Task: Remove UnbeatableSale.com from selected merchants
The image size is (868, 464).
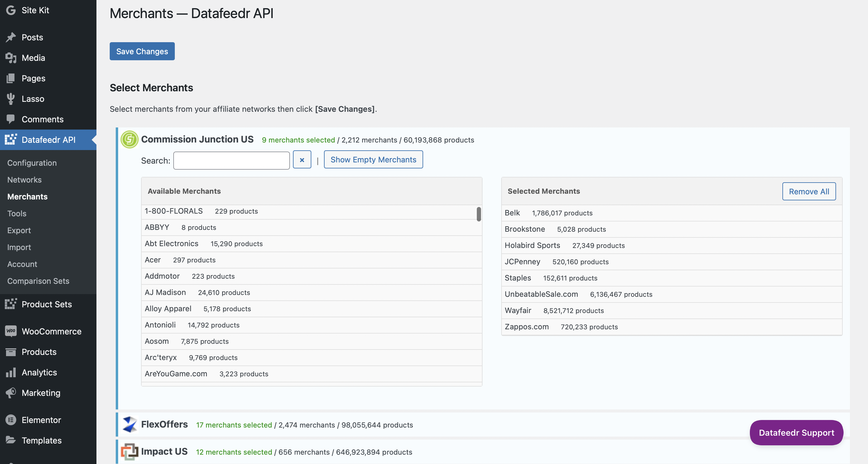Action: [671, 294]
